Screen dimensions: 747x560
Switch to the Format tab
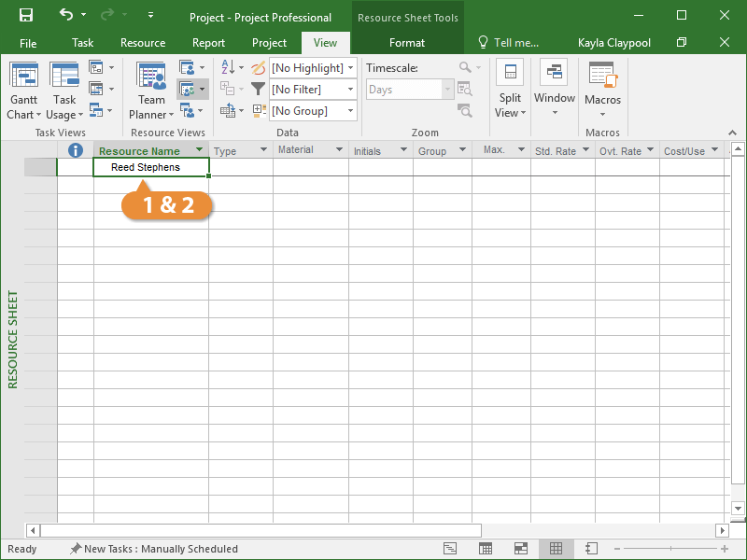click(407, 43)
